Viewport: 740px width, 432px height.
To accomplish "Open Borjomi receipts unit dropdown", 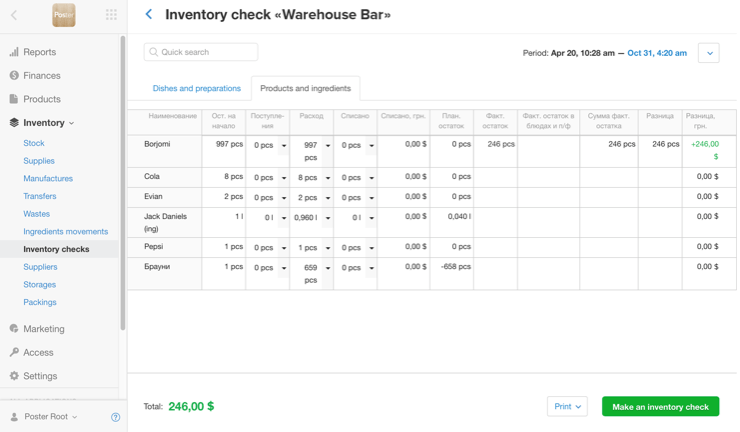I will pyautogui.click(x=284, y=146).
